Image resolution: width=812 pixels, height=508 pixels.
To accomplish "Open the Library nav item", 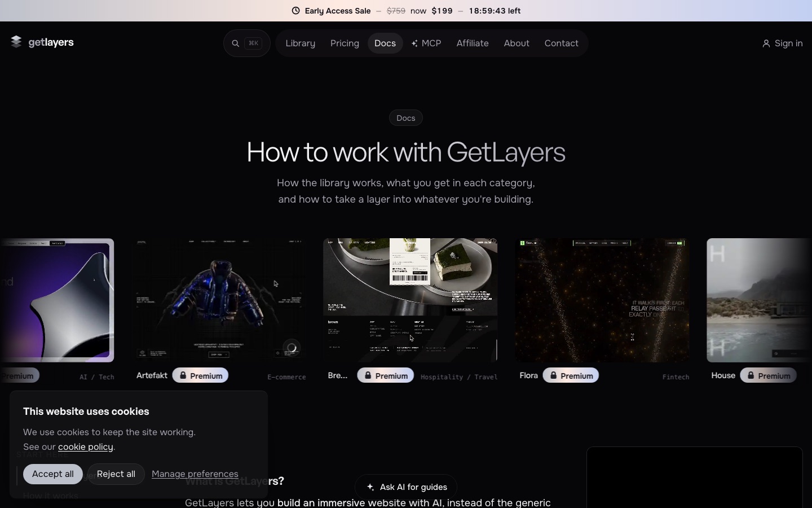I will tap(300, 43).
